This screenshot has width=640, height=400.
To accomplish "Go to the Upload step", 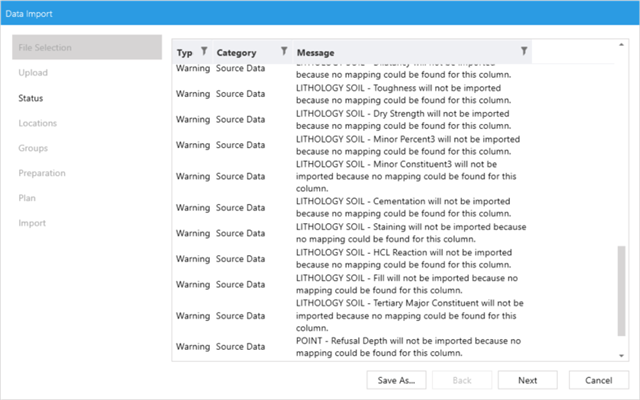I will click(x=32, y=73).
